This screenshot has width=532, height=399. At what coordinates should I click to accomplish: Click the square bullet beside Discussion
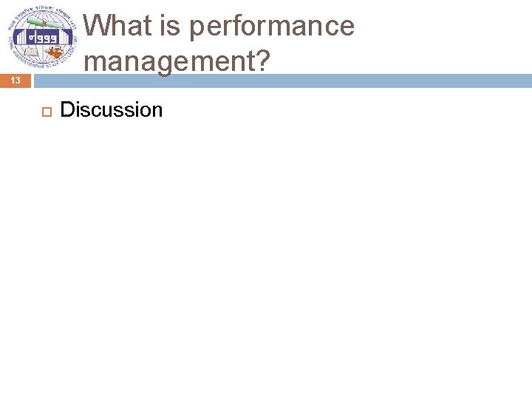(47, 112)
